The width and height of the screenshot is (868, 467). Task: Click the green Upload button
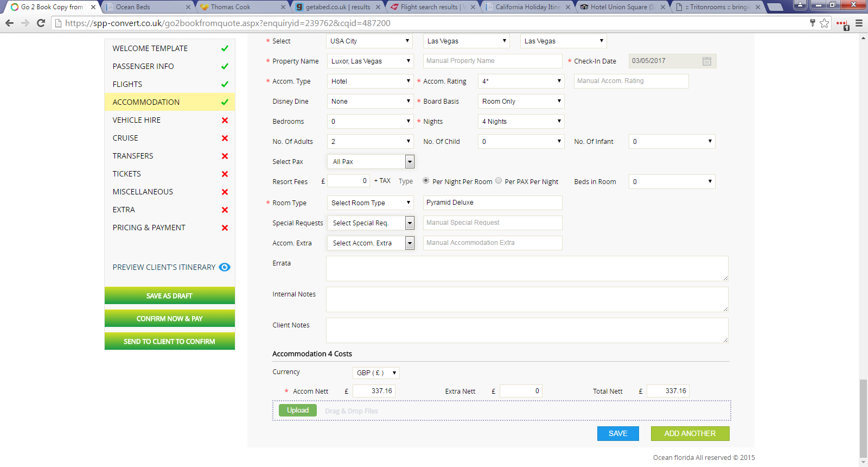click(298, 411)
